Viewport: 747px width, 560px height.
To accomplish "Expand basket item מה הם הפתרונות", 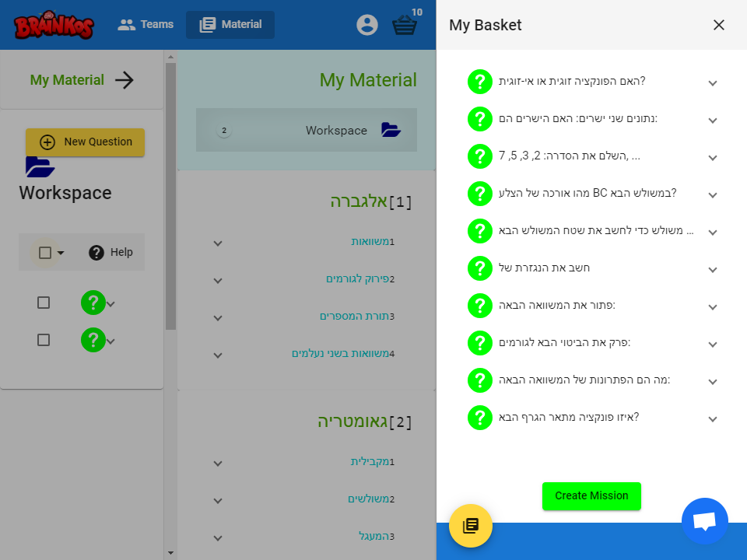I will [712, 382].
